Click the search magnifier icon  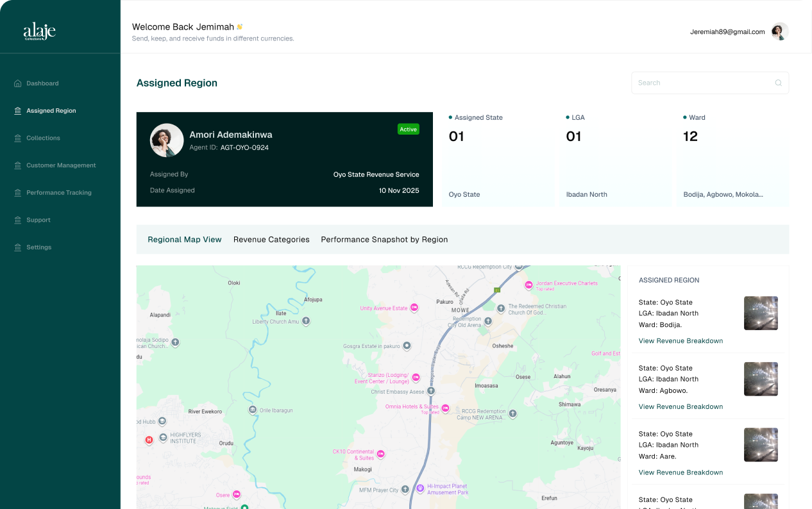click(x=778, y=83)
